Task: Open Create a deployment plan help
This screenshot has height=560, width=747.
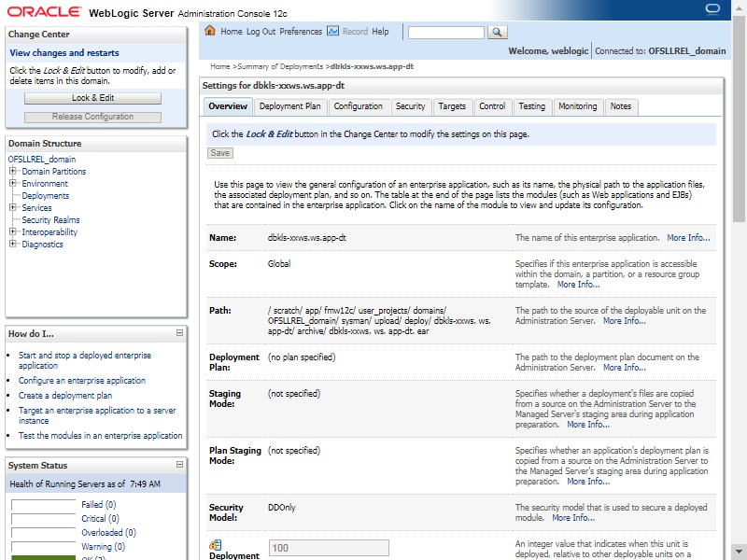Action: [65, 395]
